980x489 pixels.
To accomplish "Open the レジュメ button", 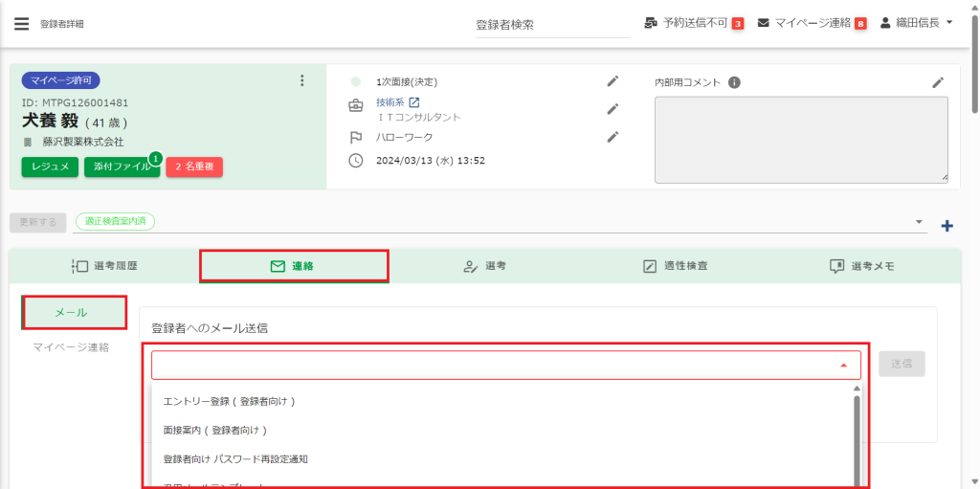I will (x=50, y=167).
